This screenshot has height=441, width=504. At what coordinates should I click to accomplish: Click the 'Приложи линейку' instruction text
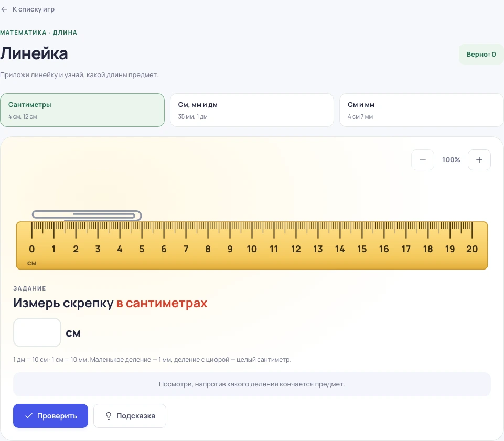(x=79, y=75)
